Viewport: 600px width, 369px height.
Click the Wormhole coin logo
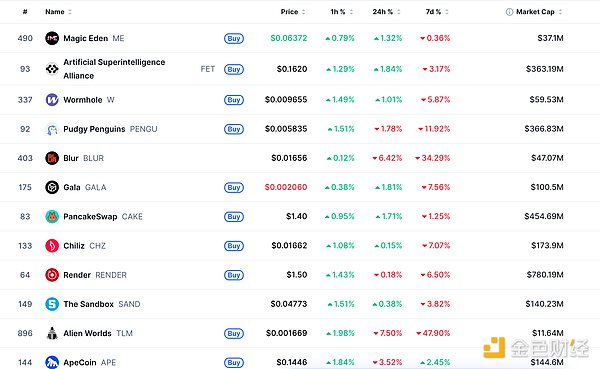point(52,100)
